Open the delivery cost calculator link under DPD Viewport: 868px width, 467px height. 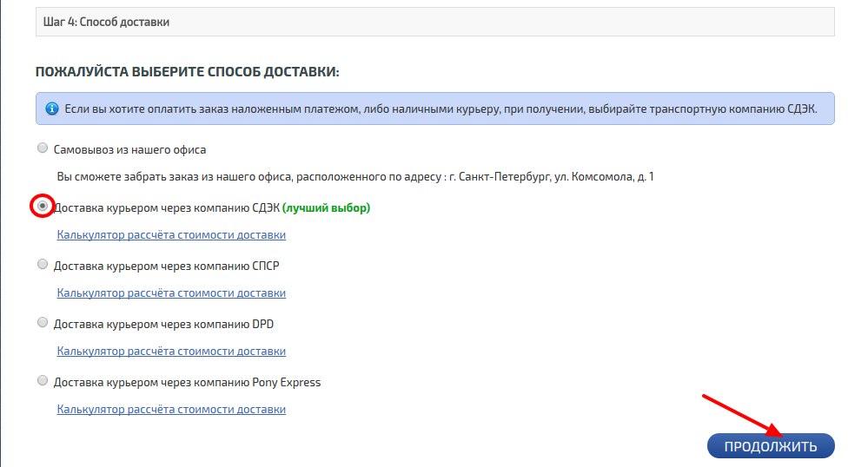click(171, 352)
